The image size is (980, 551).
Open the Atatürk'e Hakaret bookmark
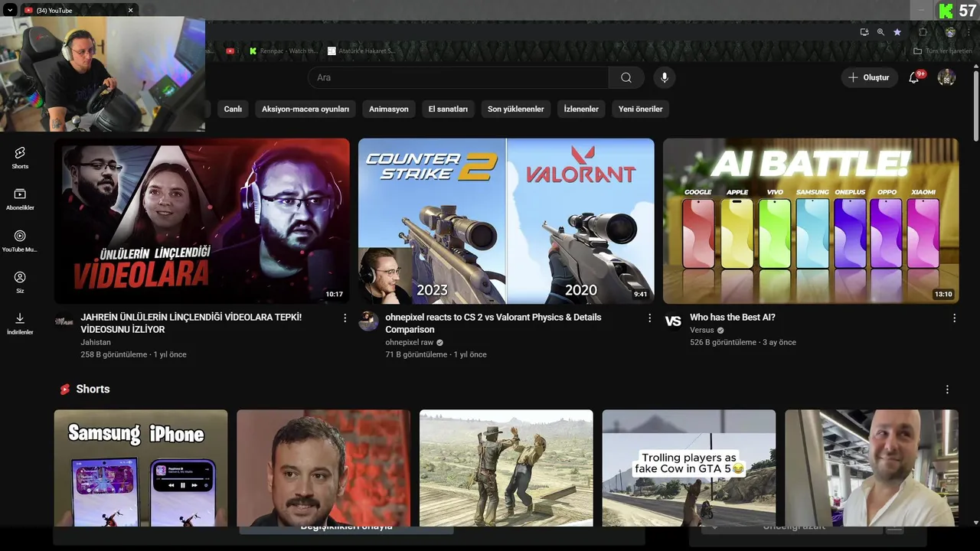[361, 51]
